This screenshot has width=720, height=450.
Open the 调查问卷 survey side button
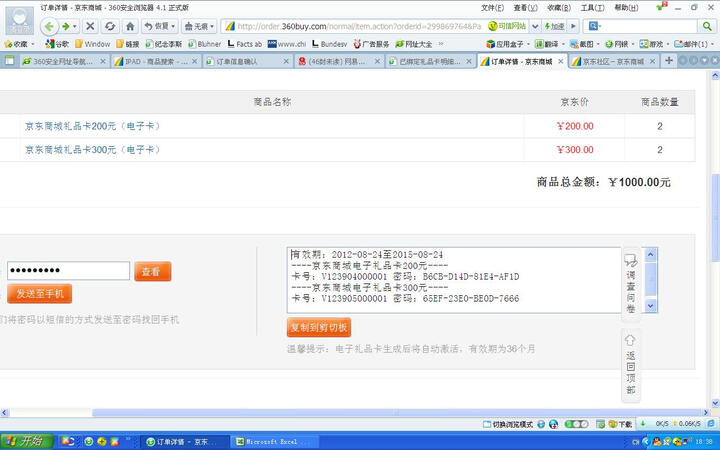click(631, 283)
